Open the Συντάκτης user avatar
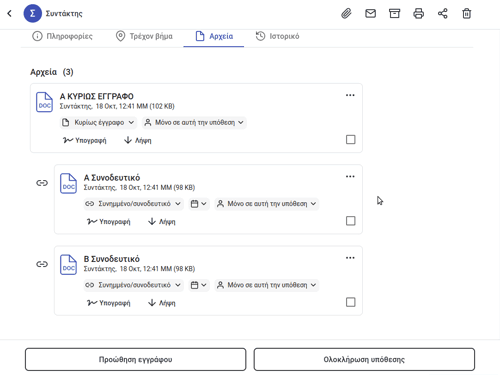 (32, 13)
